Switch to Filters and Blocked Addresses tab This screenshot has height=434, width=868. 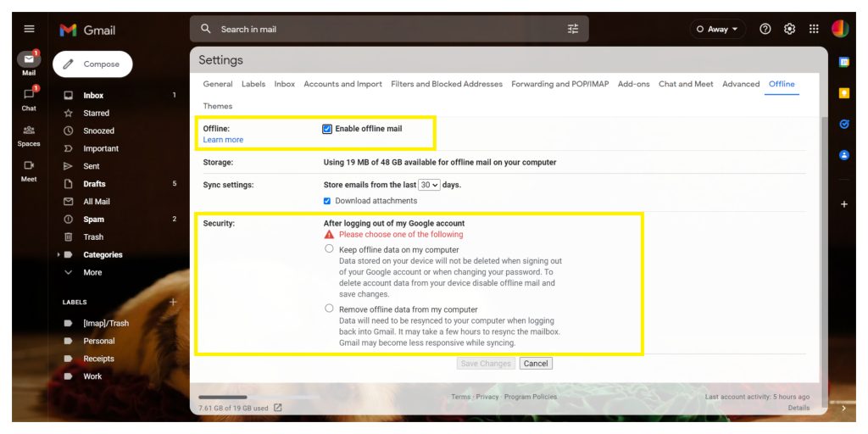[x=447, y=84]
